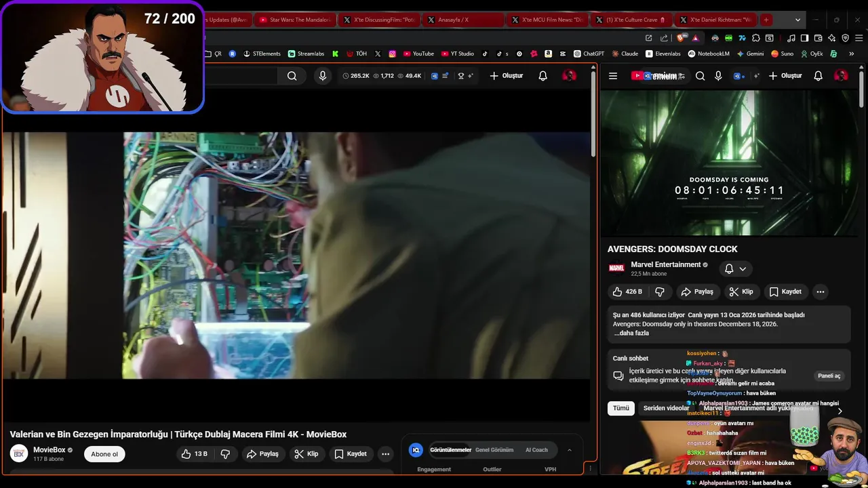
Task: Select the 'AI Coach' vidIQ tab
Action: coord(536,450)
